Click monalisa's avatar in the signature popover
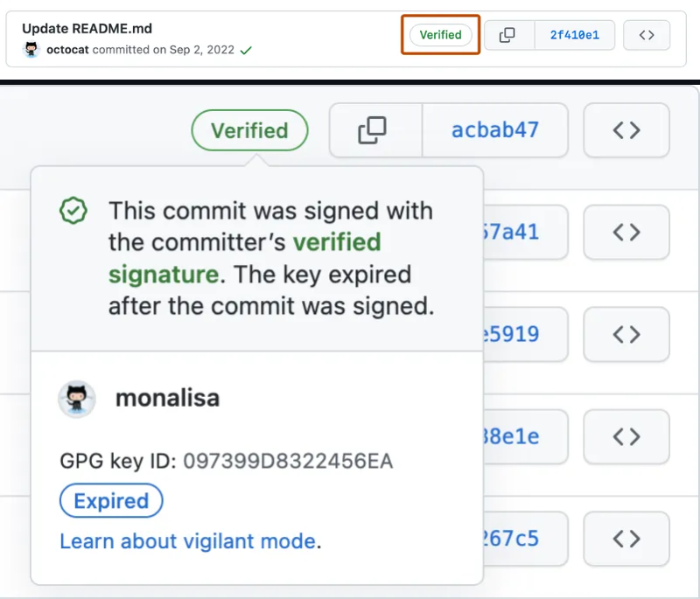The width and height of the screenshot is (700, 599). (76, 399)
